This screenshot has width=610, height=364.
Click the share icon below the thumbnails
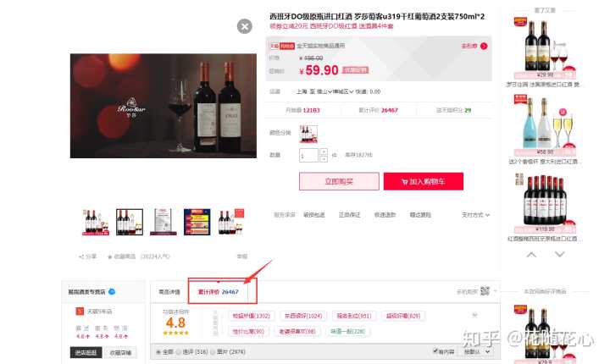click(x=81, y=256)
